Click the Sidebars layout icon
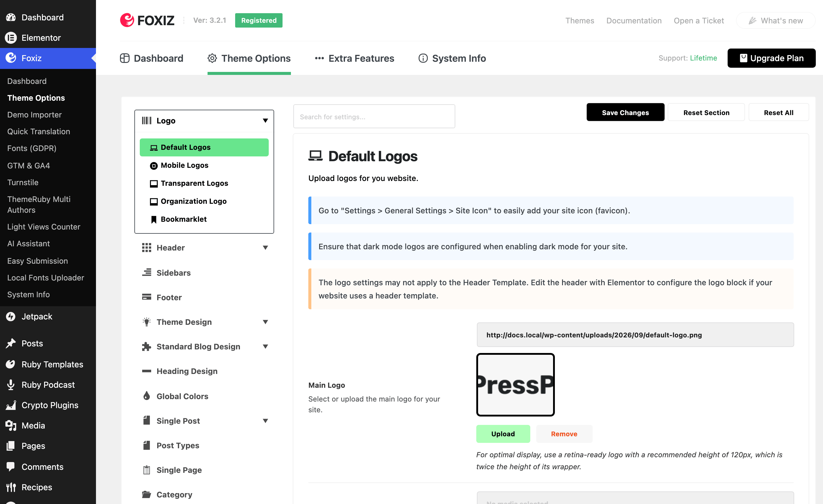Viewport: 823px width, 504px height. point(146,272)
